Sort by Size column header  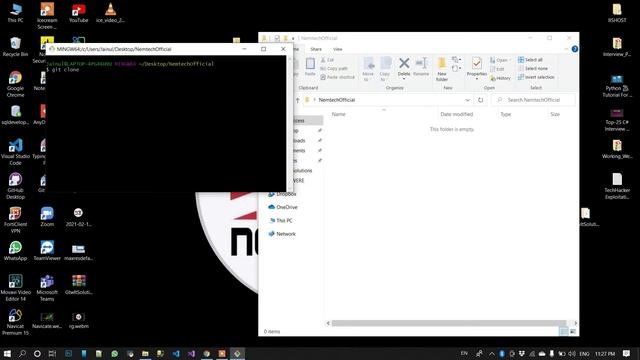tap(555, 114)
